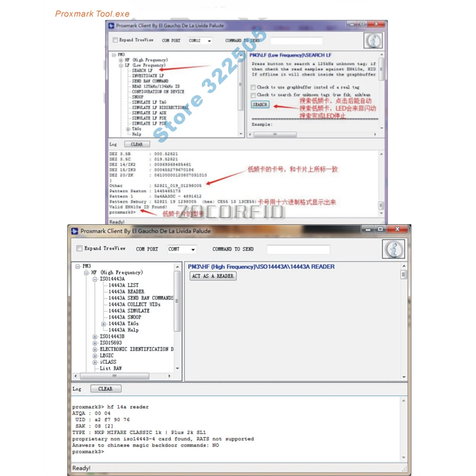
Task: Select 14443A Help in the tree
Action: click(124, 330)
